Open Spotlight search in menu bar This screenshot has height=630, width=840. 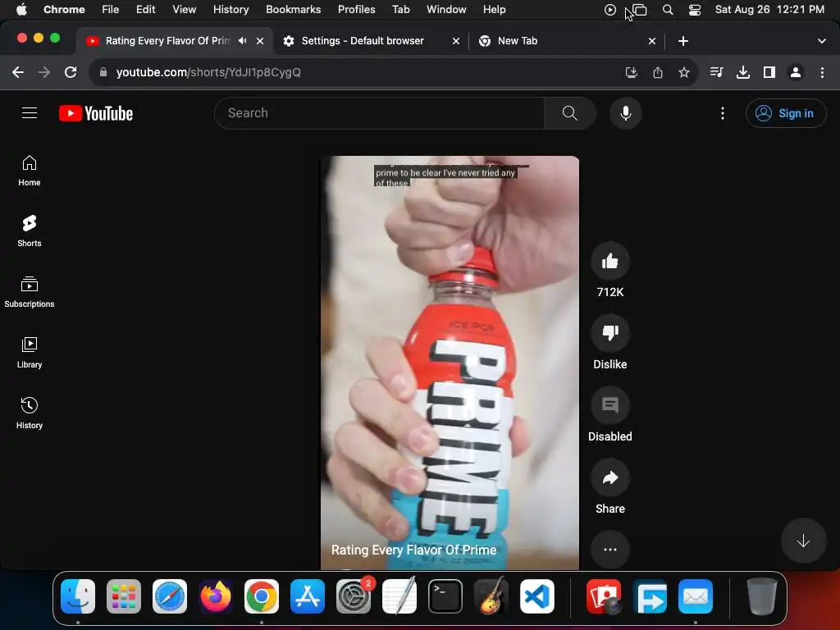click(x=668, y=10)
